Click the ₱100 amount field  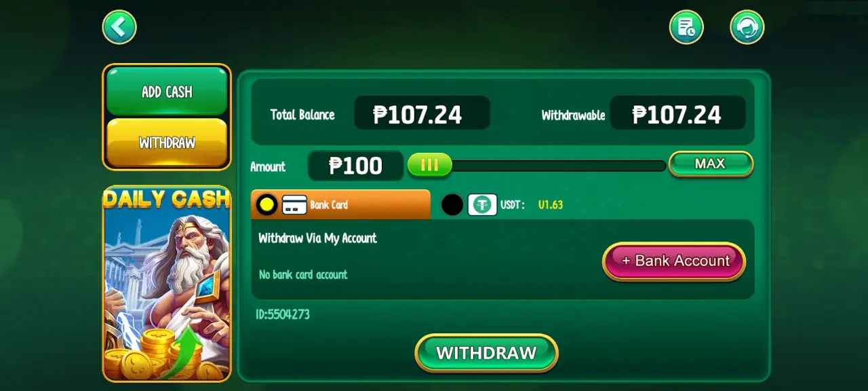pos(356,166)
